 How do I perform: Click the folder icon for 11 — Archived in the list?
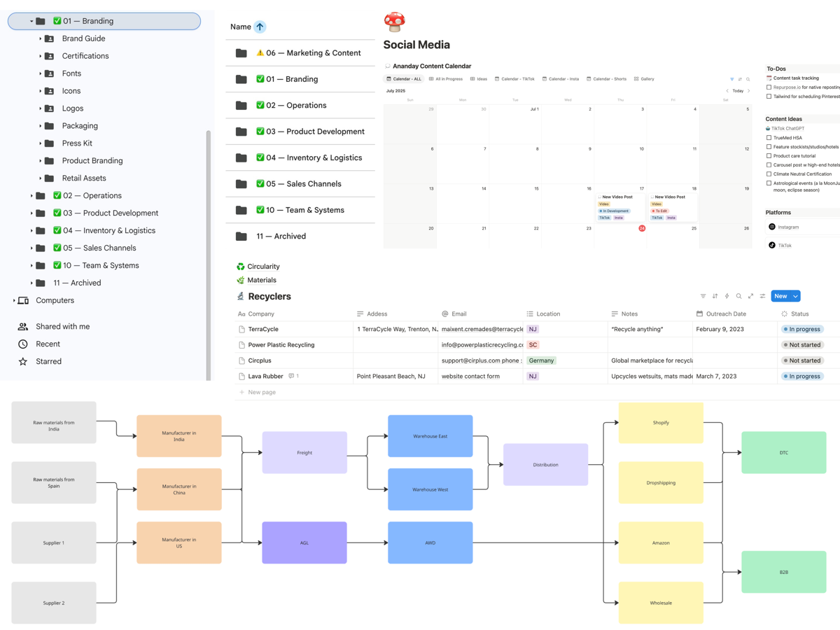point(241,237)
